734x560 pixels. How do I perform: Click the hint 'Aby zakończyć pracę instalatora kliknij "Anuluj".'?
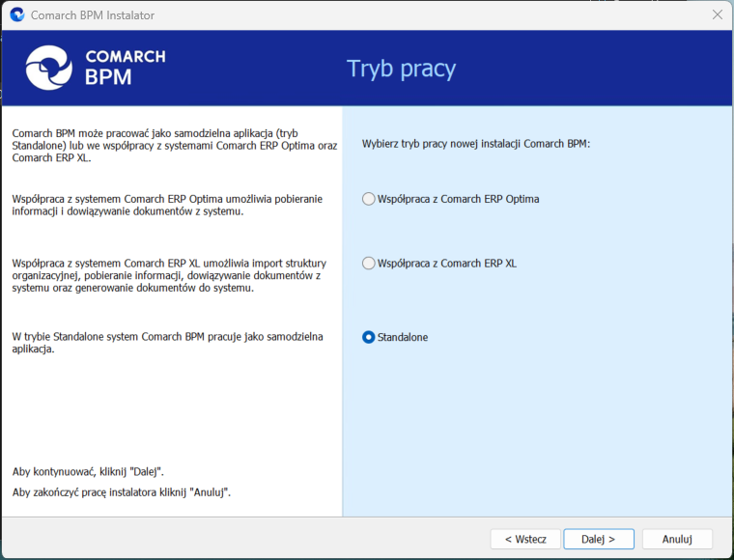pos(122,492)
